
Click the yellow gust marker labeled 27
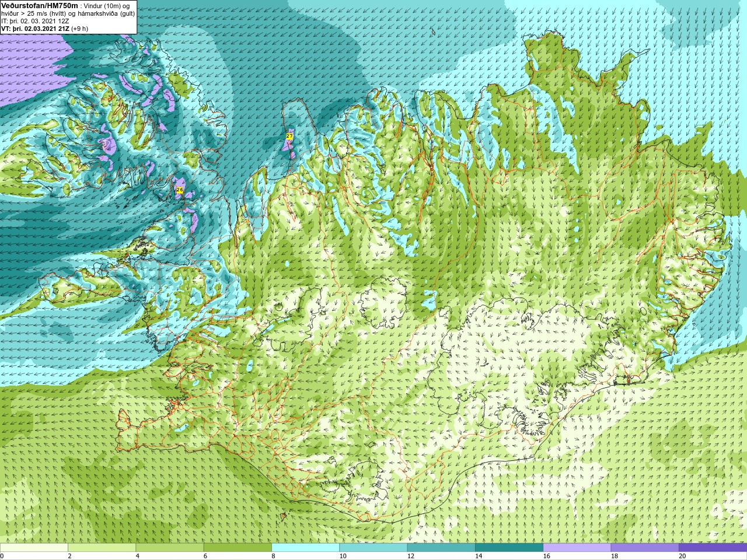(x=289, y=136)
